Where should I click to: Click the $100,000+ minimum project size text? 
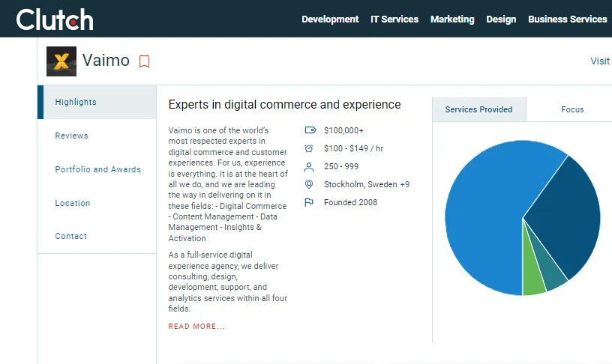(x=343, y=130)
